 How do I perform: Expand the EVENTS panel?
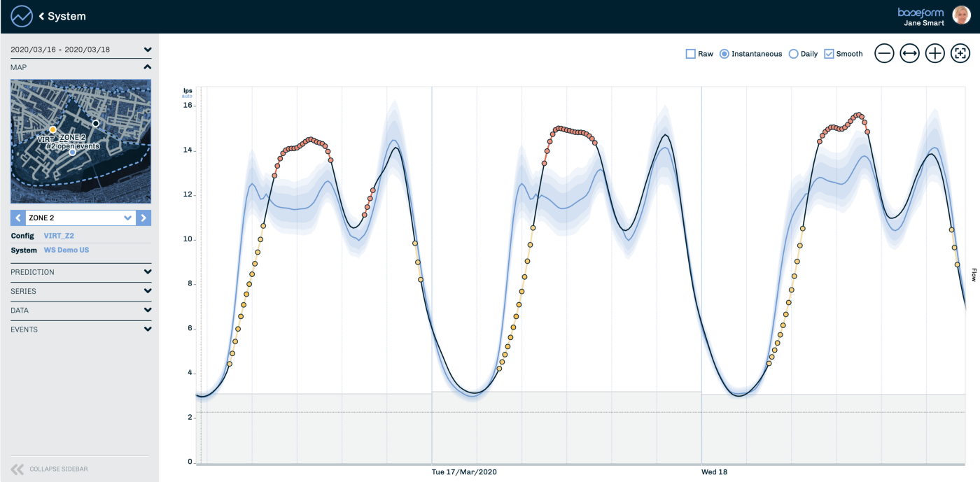(x=80, y=329)
